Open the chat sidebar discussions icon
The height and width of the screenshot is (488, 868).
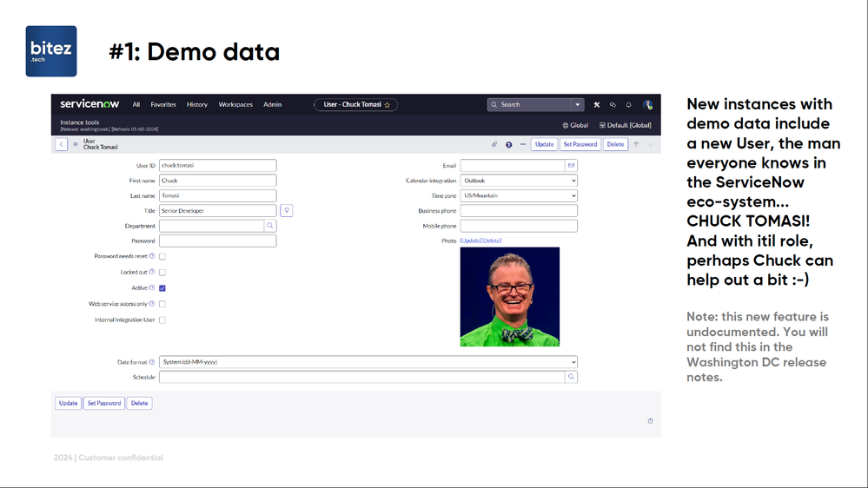tap(613, 104)
